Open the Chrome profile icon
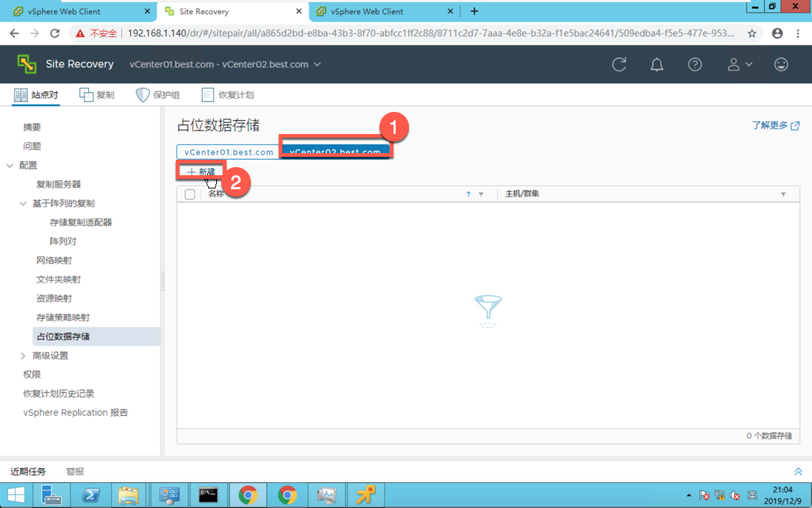Image resolution: width=812 pixels, height=508 pixels. tap(777, 33)
